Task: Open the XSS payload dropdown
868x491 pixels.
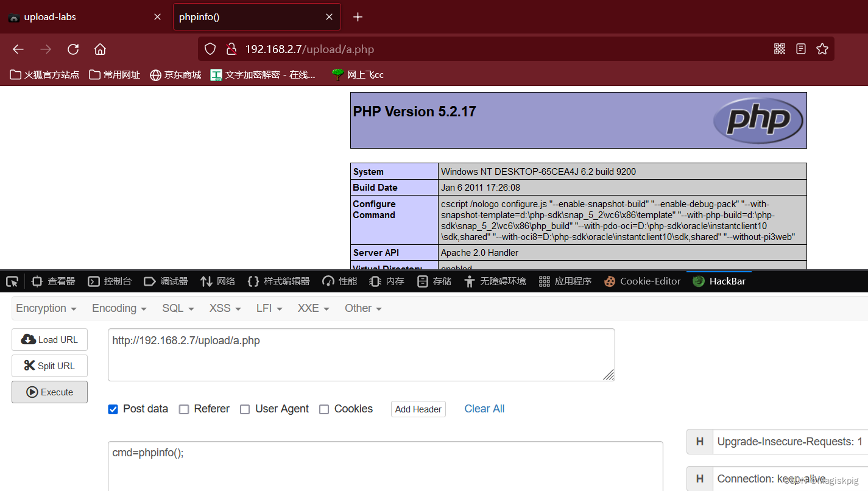Action: [x=224, y=308]
